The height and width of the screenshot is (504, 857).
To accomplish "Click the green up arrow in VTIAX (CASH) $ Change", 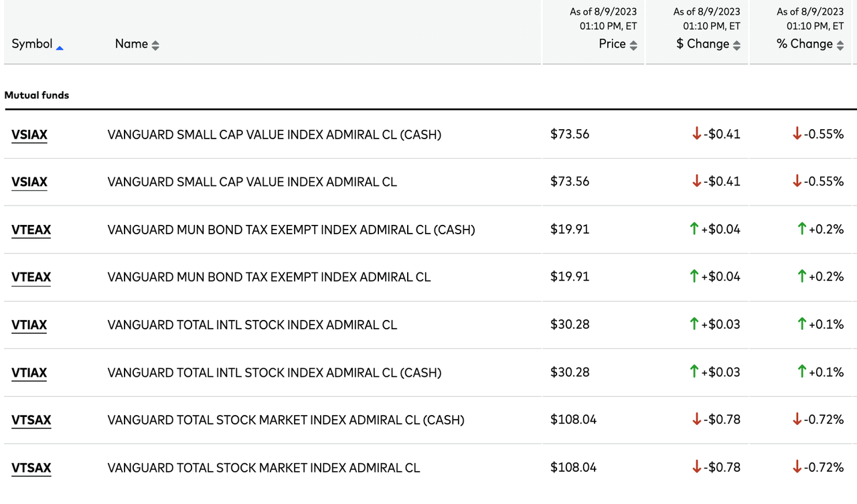I will pos(693,372).
